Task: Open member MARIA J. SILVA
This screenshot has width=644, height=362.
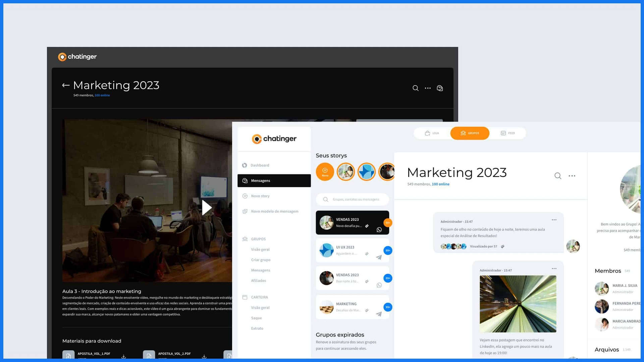Action: tap(617, 288)
